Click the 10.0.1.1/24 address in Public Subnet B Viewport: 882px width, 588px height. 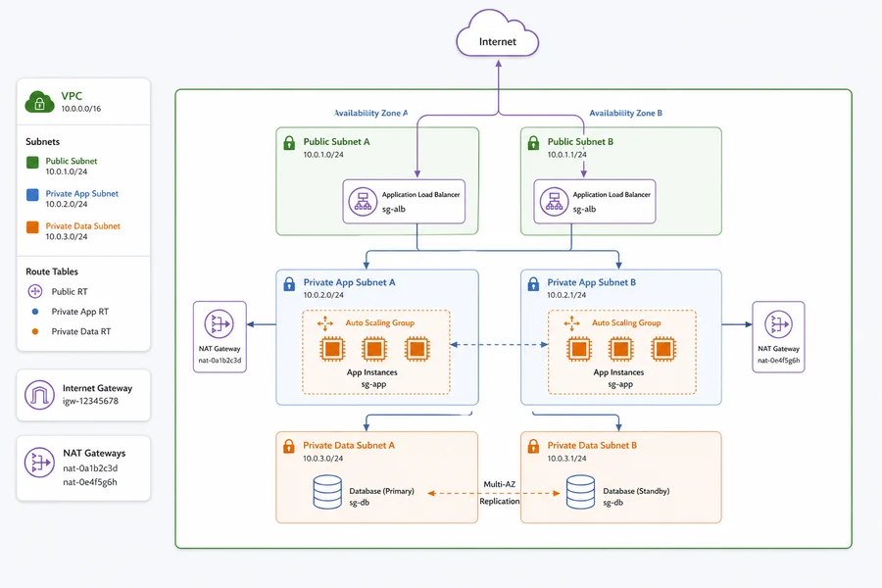pyautogui.click(x=567, y=155)
